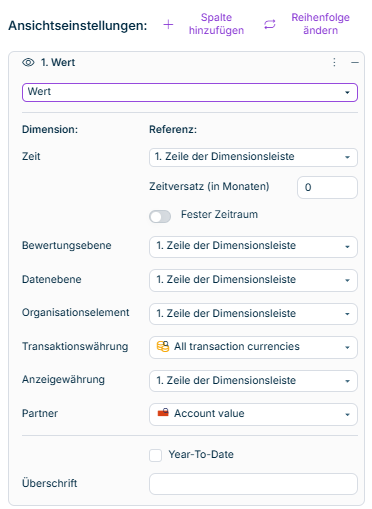
Task: Click the Year-To-Date label
Action: click(201, 454)
